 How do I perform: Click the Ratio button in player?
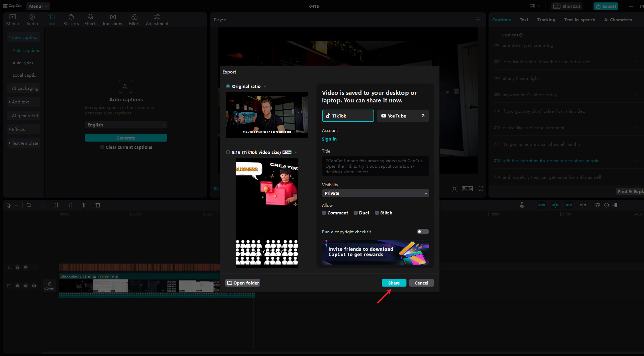[x=467, y=189]
